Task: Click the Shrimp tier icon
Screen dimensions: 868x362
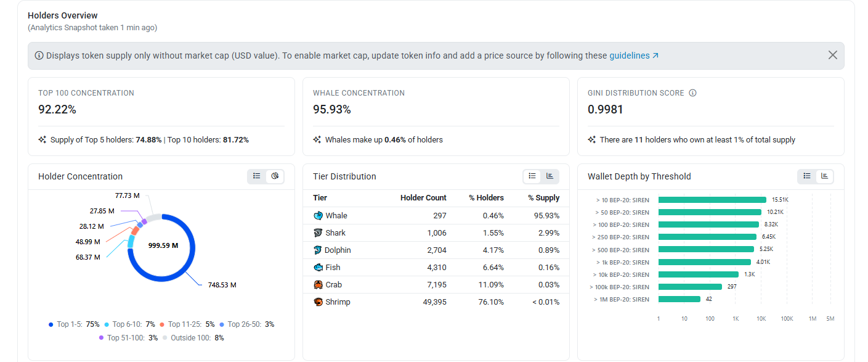Action: coord(318,302)
